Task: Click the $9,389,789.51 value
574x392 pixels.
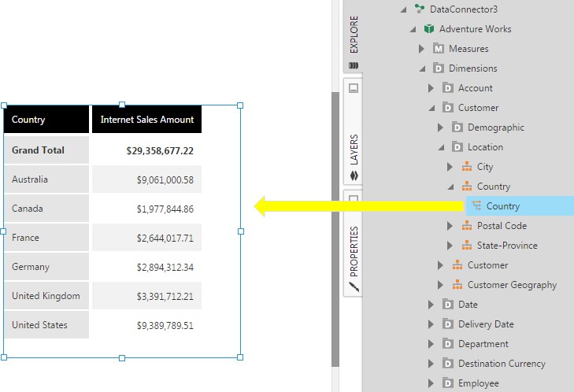Action: pos(165,325)
